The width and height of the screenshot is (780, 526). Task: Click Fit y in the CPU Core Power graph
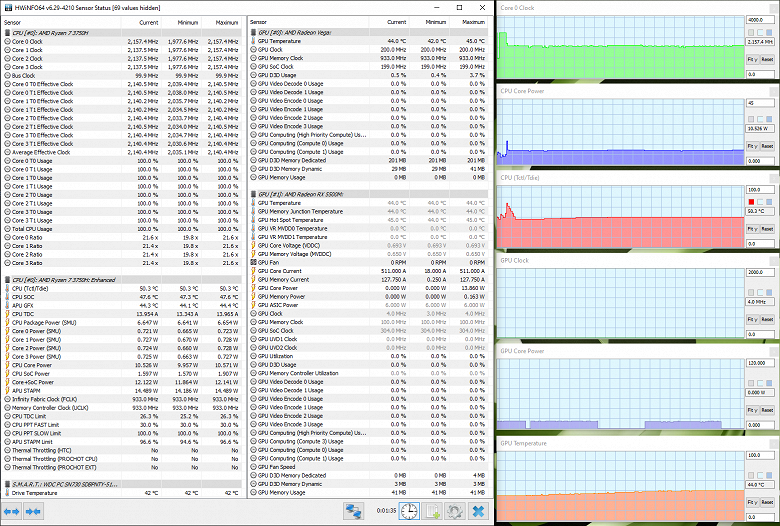pos(752,146)
